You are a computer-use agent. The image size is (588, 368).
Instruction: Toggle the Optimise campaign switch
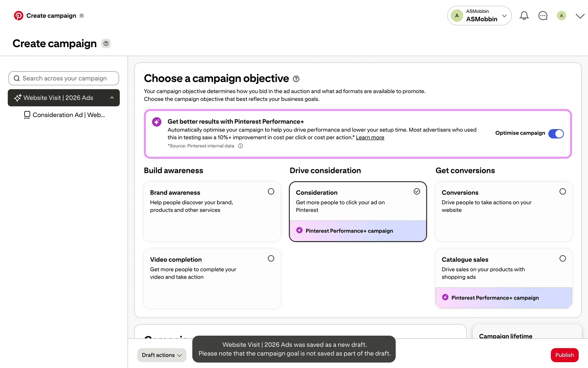point(556,134)
